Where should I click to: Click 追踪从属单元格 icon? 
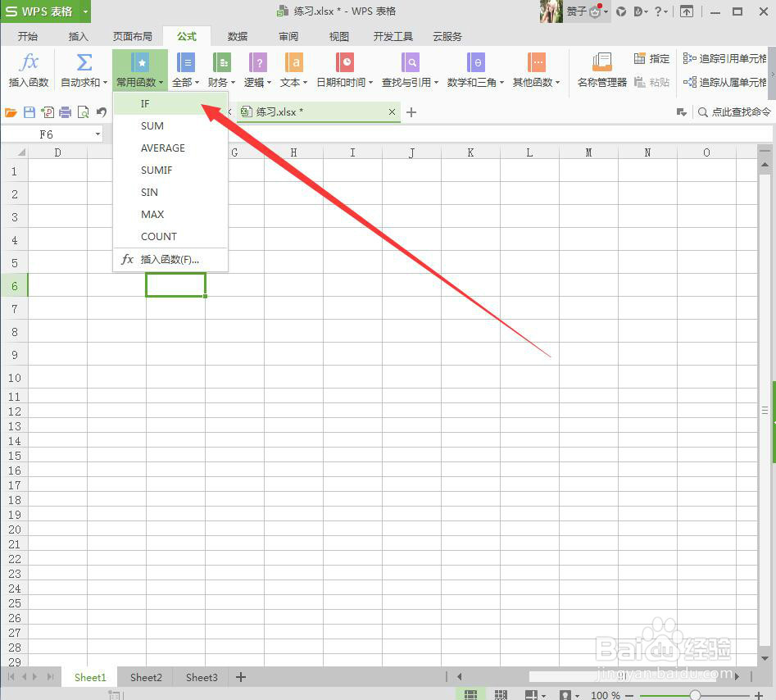689,82
